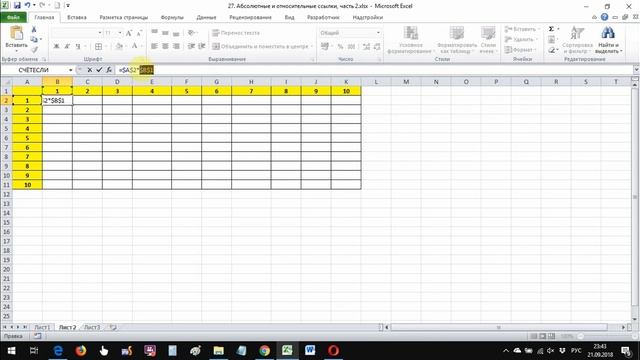Switch to the Рецензирование tab
The width and height of the screenshot is (640, 360).
click(250, 17)
